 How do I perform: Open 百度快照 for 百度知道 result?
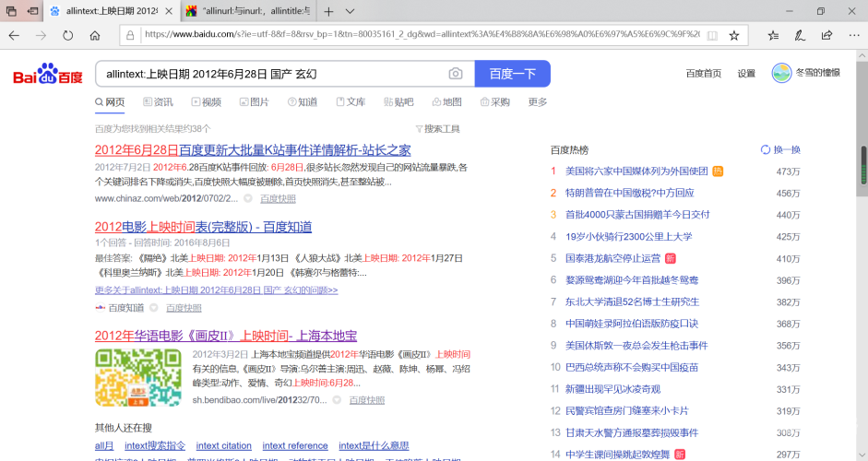pyautogui.click(x=184, y=308)
